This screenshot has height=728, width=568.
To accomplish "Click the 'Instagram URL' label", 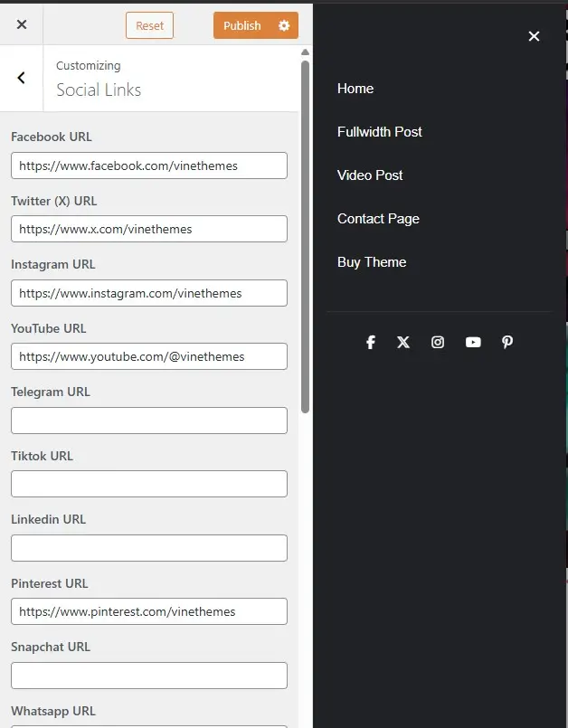I will (53, 264).
